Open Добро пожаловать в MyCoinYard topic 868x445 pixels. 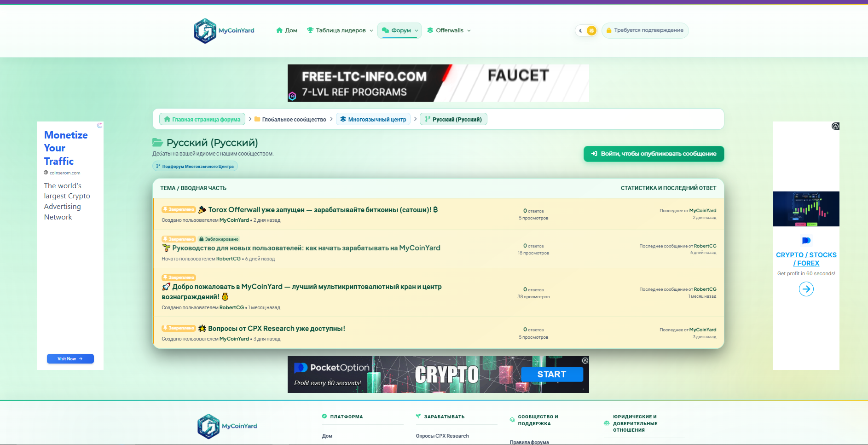[302, 292]
